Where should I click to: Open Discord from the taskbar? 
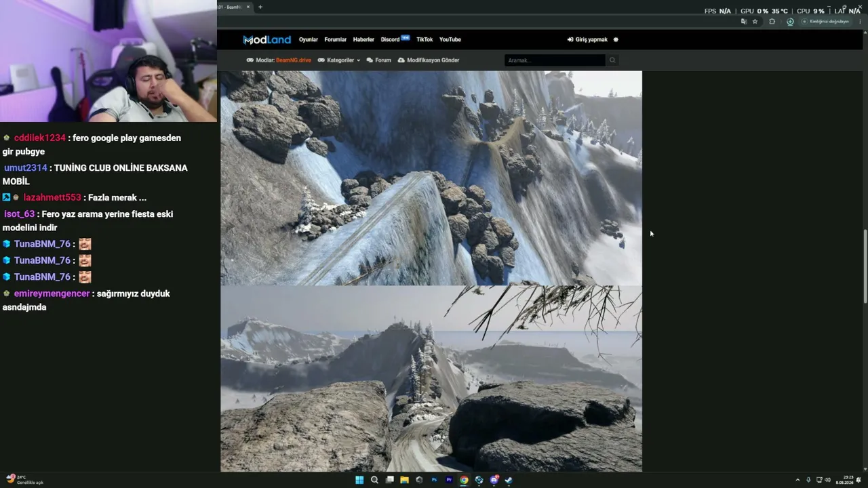click(494, 480)
